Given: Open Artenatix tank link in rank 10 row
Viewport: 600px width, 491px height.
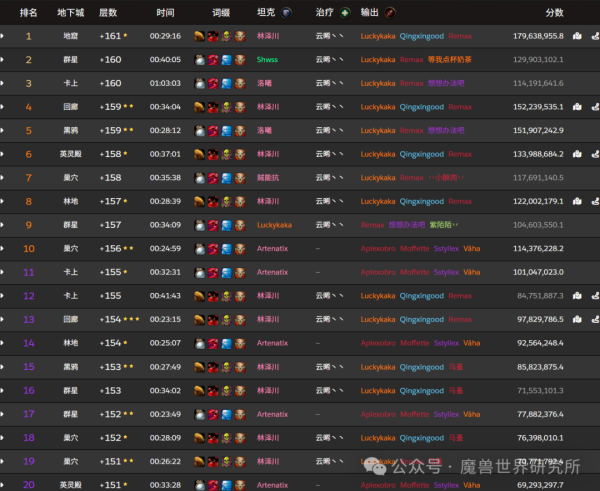Looking at the screenshot, I should coord(272,248).
